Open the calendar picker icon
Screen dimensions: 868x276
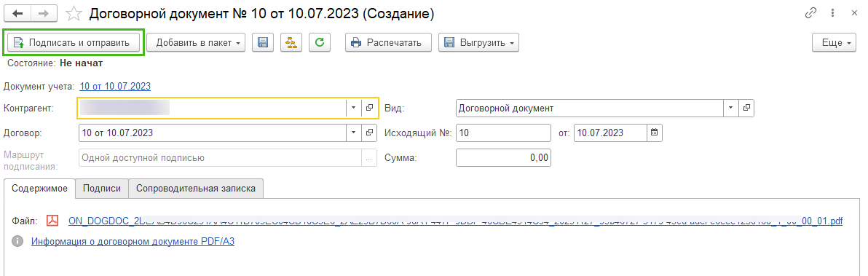click(x=655, y=133)
